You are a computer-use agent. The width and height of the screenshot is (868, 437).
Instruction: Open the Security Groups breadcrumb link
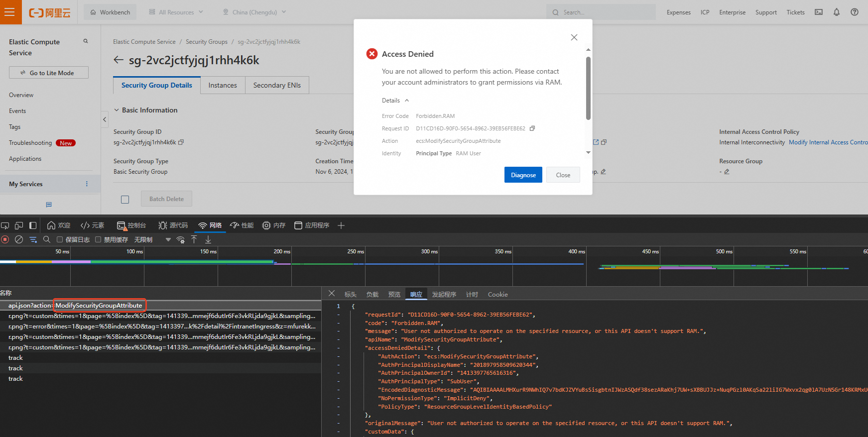[x=207, y=42]
